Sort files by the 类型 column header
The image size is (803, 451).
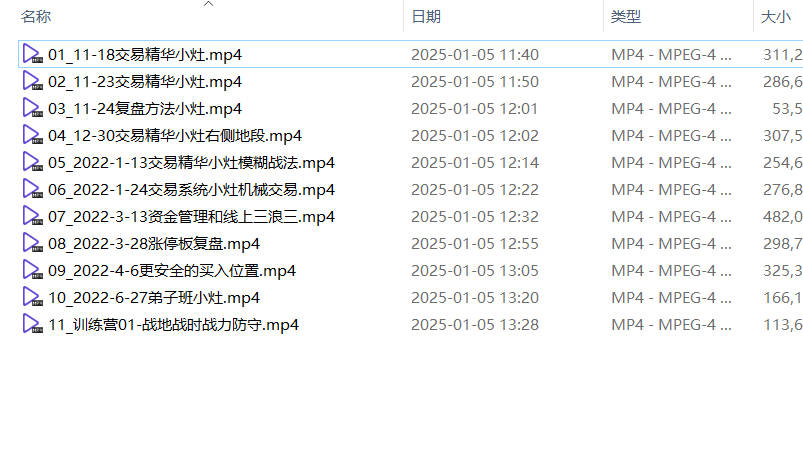pyautogui.click(x=626, y=16)
